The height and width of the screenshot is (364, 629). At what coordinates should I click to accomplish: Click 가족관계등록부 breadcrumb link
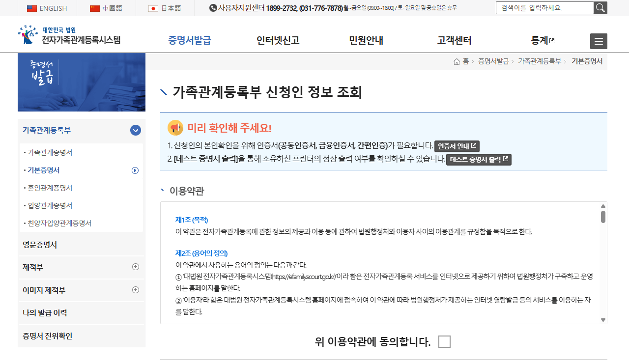tap(540, 61)
